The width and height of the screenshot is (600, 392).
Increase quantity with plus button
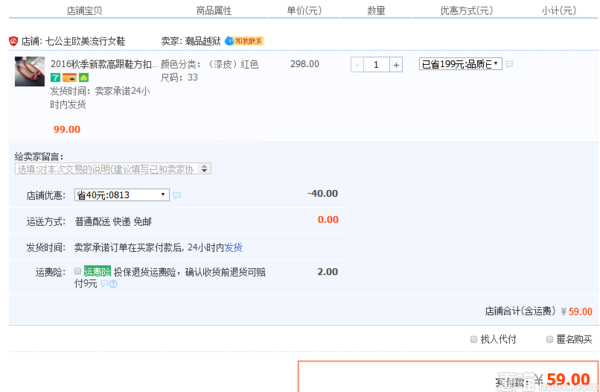(x=396, y=65)
